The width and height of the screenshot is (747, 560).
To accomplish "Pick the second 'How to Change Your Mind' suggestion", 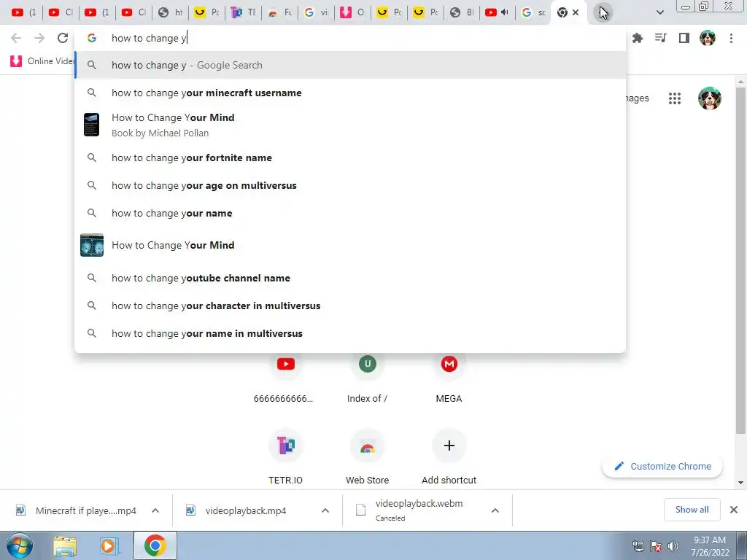I will point(350,245).
